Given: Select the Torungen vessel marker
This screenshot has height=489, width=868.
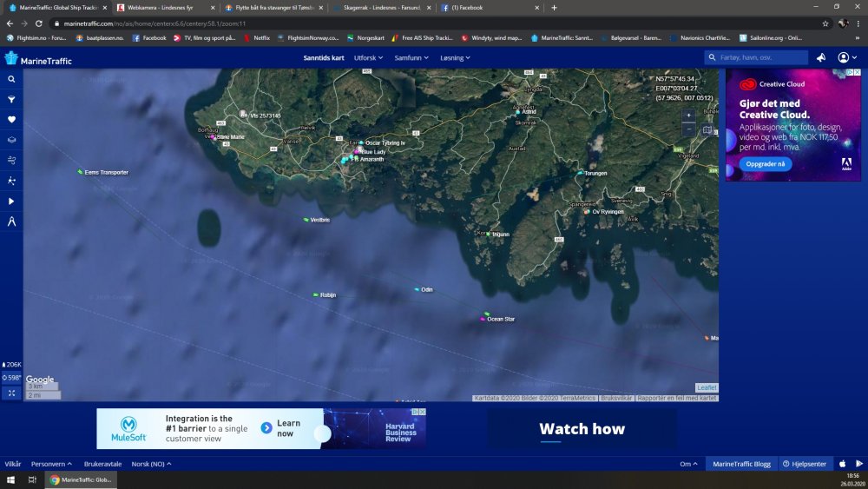Looking at the screenshot, I should [x=580, y=173].
